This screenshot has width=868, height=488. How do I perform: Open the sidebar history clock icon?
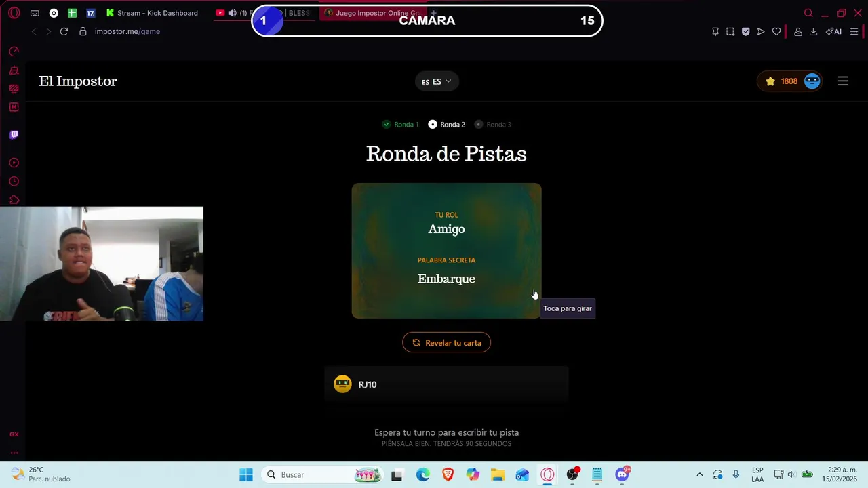pyautogui.click(x=14, y=181)
